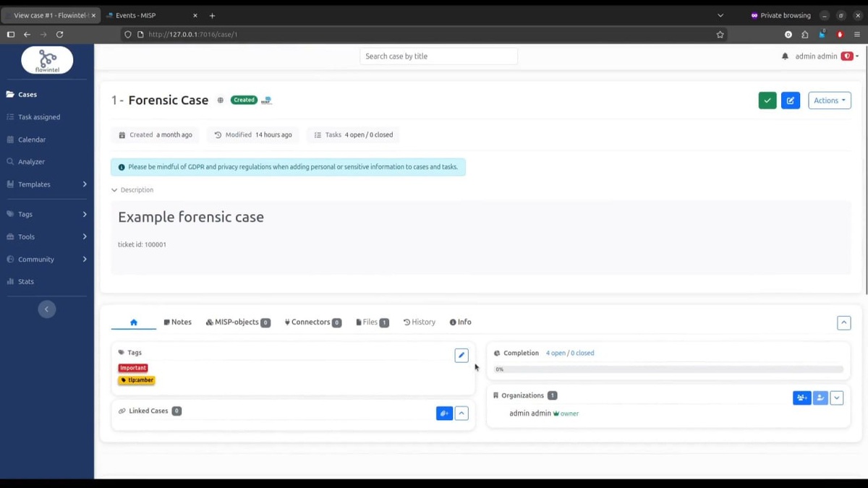This screenshot has height=488, width=868.
Task: Expand the Tools sidebar menu
Action: pos(47,236)
